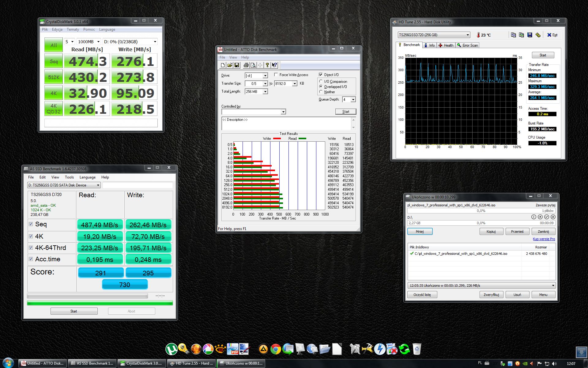Open the PDF viewer from the dock
The width and height of the screenshot is (588, 368).
(x=233, y=349)
